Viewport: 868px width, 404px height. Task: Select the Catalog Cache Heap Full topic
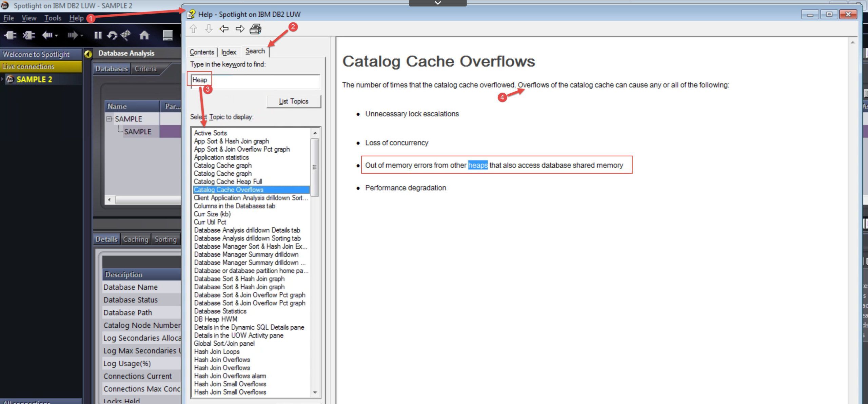tap(228, 181)
